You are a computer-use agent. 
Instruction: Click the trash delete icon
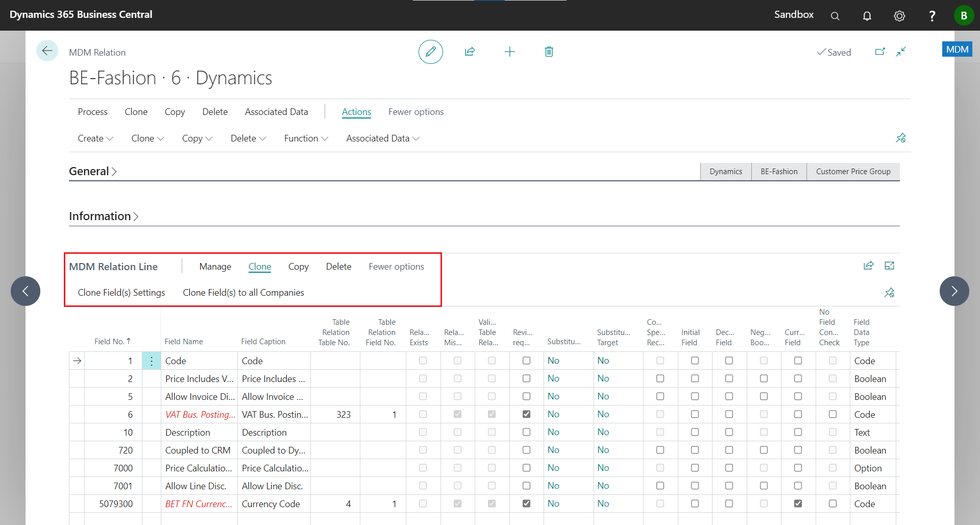(x=549, y=52)
